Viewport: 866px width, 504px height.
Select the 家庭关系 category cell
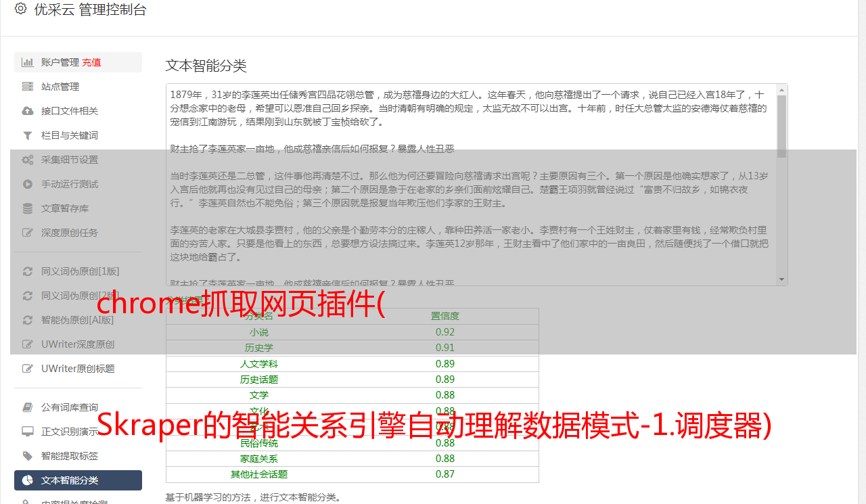tap(259, 459)
